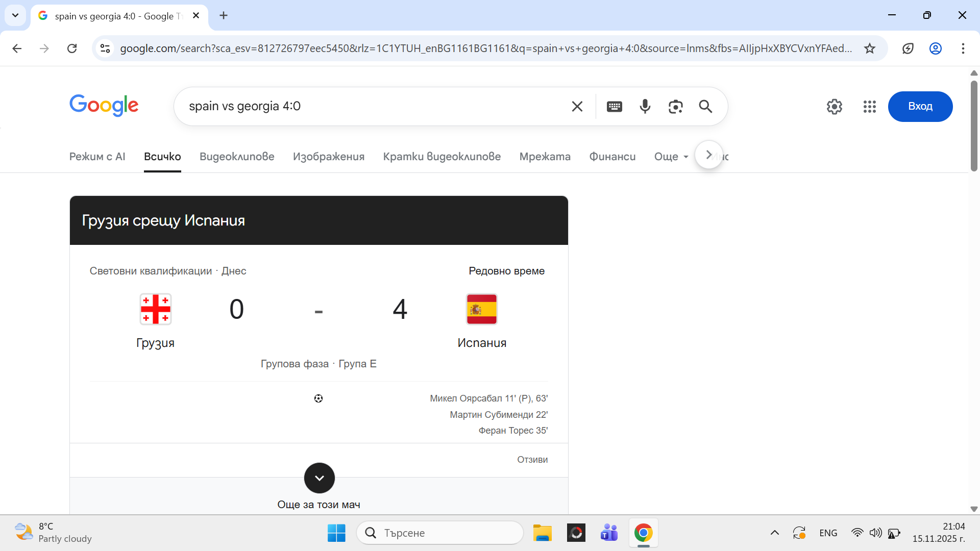Image resolution: width=980 pixels, height=551 pixels.
Task: View site information in address bar
Action: 105,48
